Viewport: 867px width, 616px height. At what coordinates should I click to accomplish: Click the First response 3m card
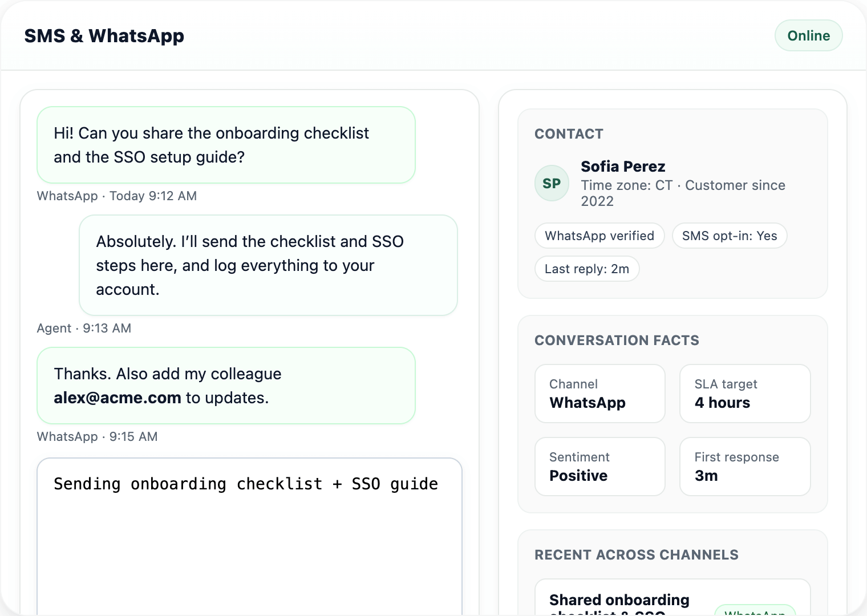[x=745, y=467]
